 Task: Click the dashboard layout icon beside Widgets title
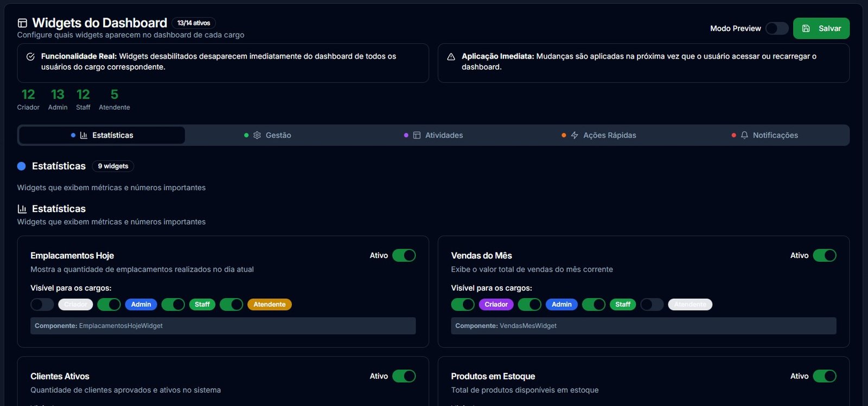tap(22, 23)
